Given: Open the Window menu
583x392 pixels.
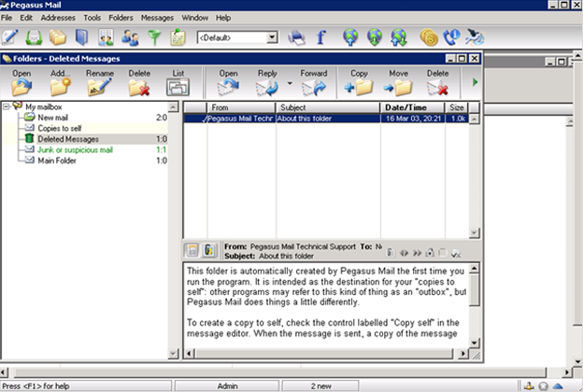Looking at the screenshot, I should point(195,18).
